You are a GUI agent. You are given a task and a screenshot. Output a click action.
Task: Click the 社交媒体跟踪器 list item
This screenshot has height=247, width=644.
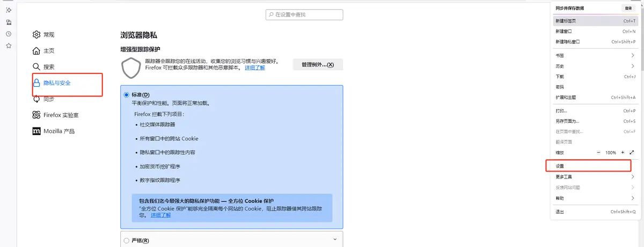pyautogui.click(x=157, y=124)
